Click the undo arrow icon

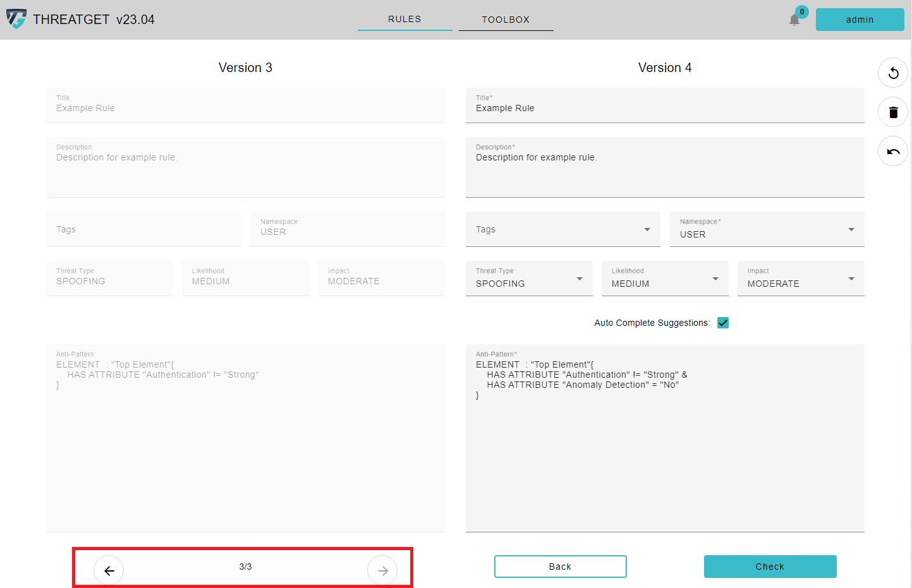[x=893, y=152]
